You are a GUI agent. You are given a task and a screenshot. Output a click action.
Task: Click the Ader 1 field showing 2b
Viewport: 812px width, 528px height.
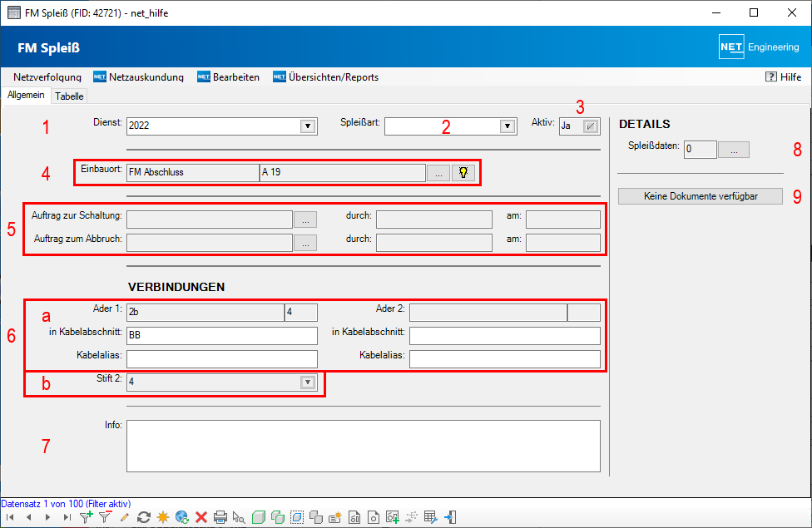205,312
